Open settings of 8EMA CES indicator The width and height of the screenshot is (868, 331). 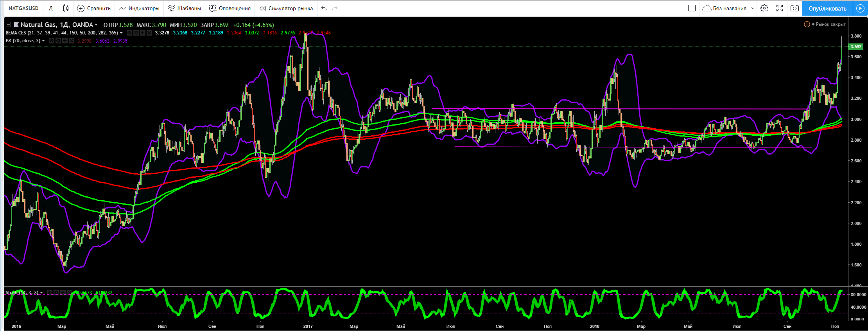[x=136, y=33]
